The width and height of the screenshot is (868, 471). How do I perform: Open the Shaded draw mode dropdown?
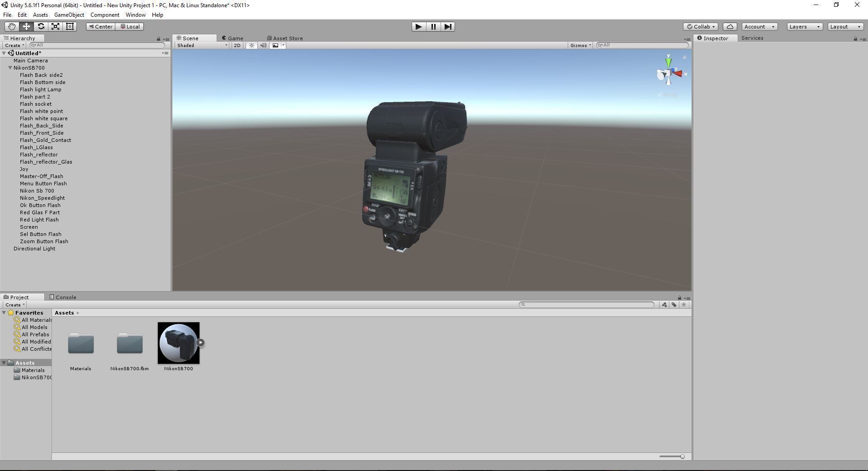[x=202, y=45]
